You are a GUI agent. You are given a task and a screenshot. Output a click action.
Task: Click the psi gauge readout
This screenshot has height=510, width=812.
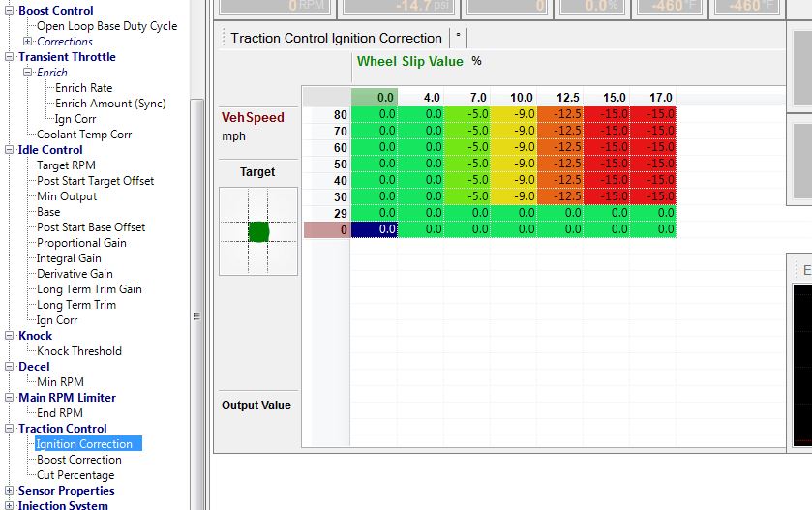pos(401,7)
